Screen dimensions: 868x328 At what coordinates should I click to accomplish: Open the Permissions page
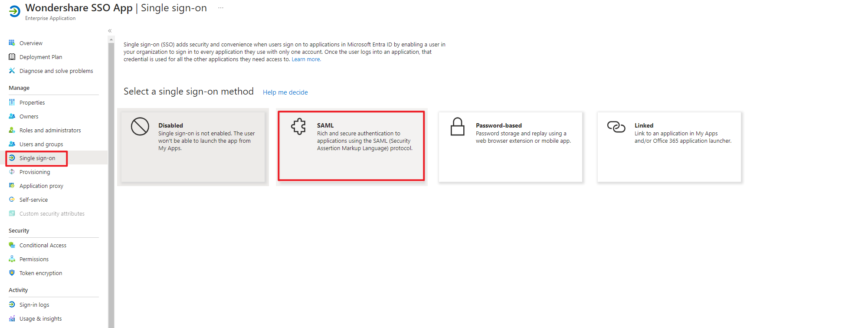34,259
